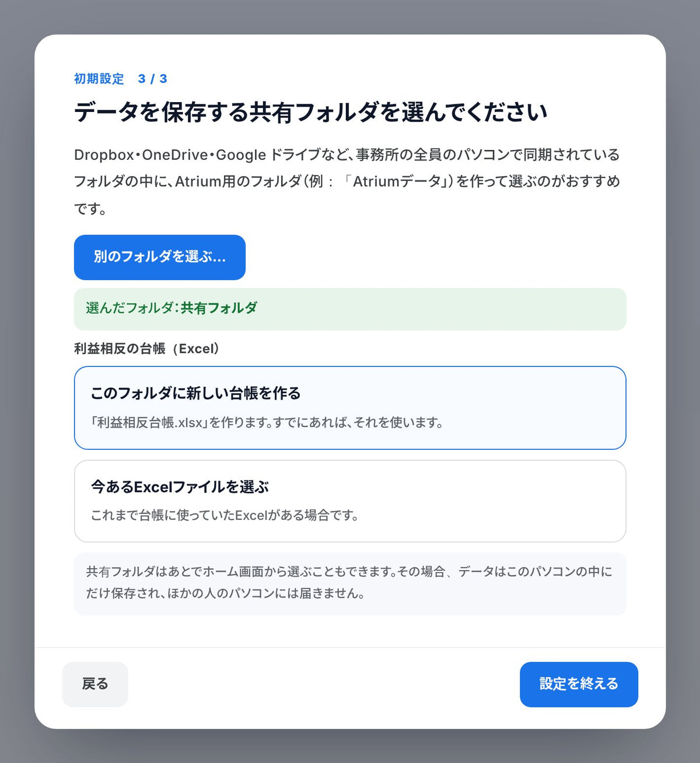Click the 「利益相反台帳.xlsx」を作ります description text

click(x=267, y=422)
